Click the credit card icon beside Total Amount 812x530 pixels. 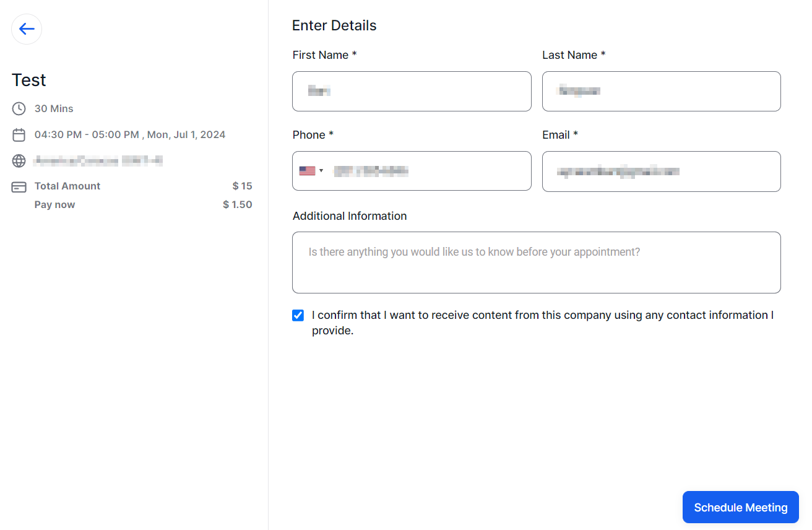(x=19, y=187)
